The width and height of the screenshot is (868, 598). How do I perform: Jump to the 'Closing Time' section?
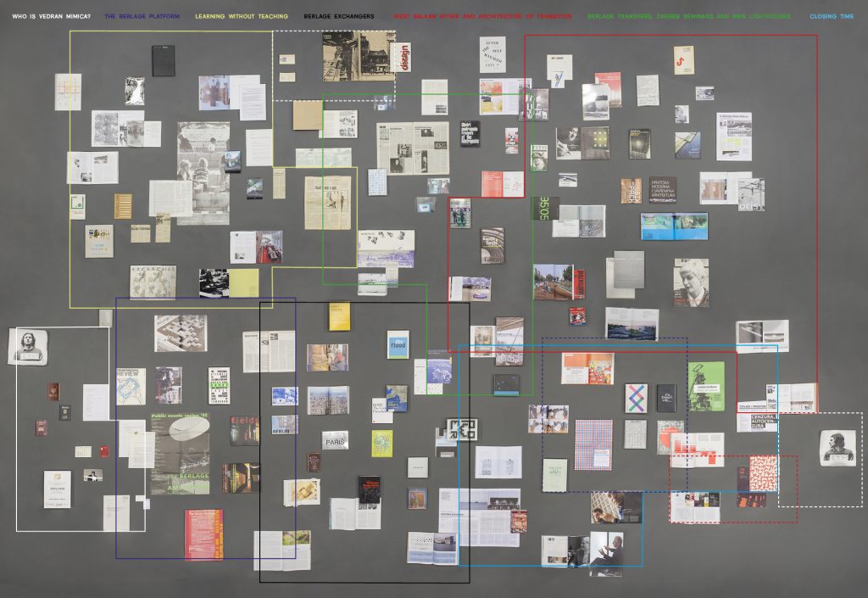coord(832,17)
